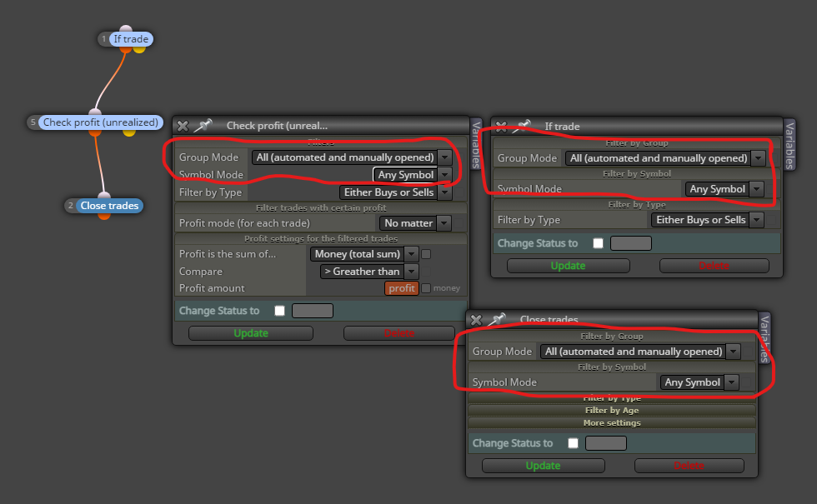Screen dimensions: 817x504
Task: Expand Filter by Type section in Close trades
Action: pos(612,398)
